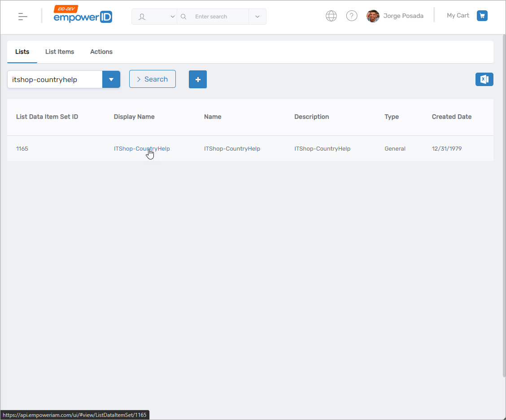Open the itshop-countryhelp list dropdown
Viewport: 506px width, 420px height.
click(111, 79)
